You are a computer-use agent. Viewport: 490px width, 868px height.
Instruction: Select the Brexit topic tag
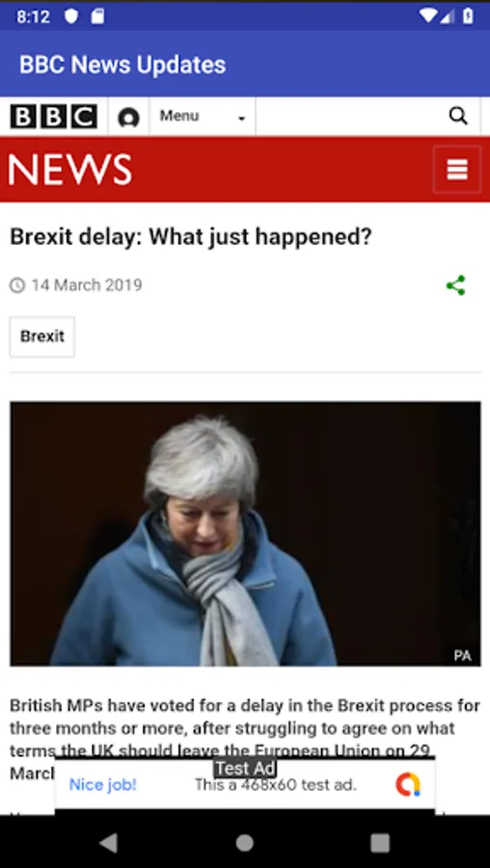[42, 337]
